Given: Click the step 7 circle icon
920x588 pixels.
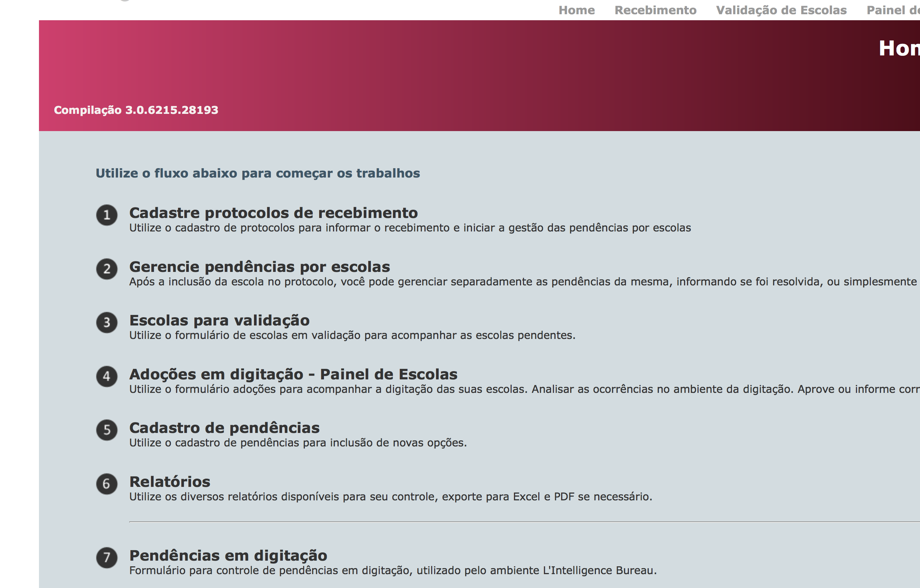Looking at the screenshot, I should pos(107,557).
